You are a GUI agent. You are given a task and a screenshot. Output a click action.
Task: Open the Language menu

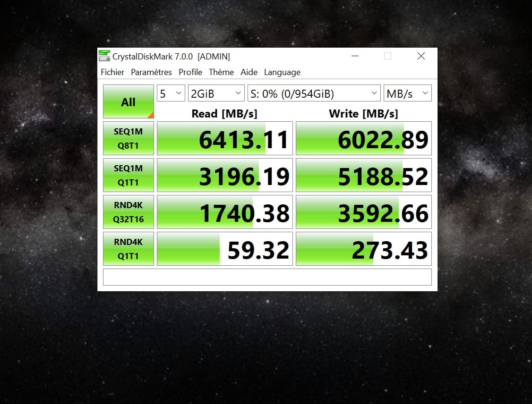282,72
